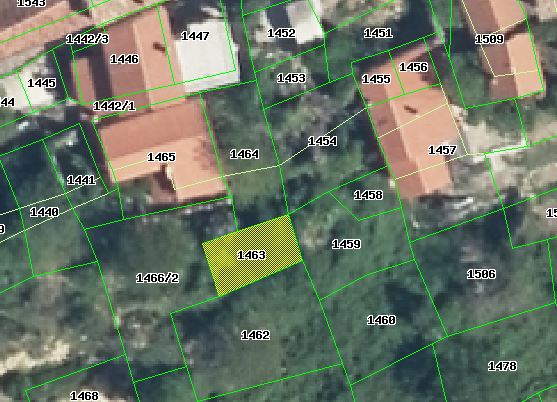Click parcel 1454 label
This screenshot has height=402, width=557.
coord(322,141)
